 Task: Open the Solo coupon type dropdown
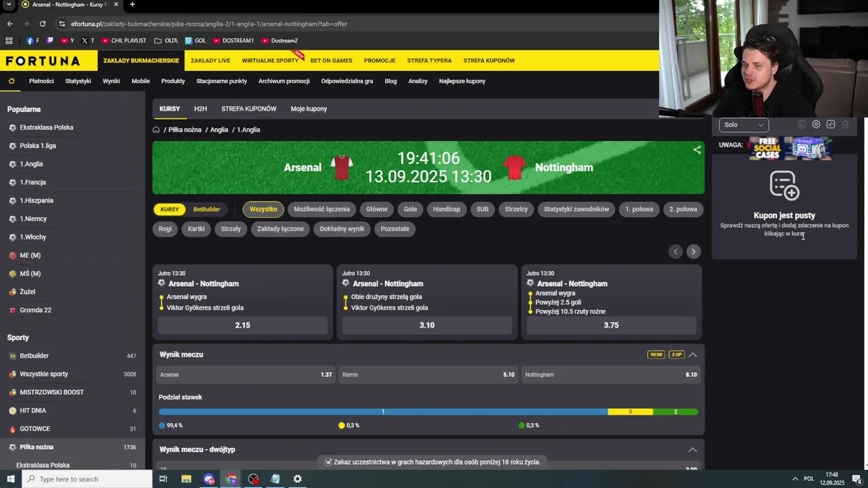pos(743,125)
